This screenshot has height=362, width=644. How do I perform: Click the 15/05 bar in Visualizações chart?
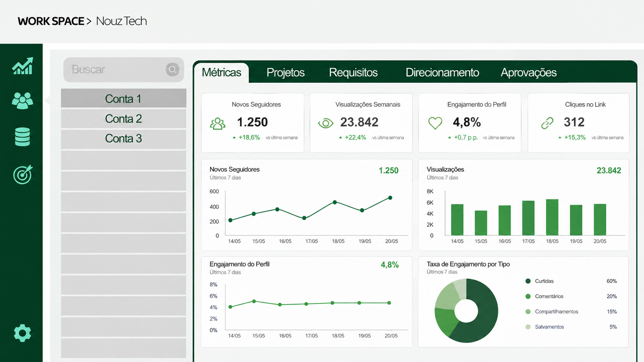[x=481, y=223]
